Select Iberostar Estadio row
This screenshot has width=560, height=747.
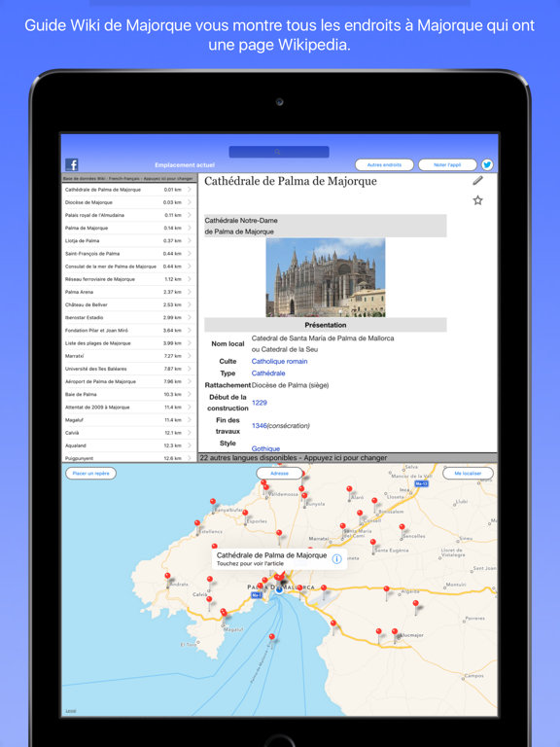(x=129, y=318)
